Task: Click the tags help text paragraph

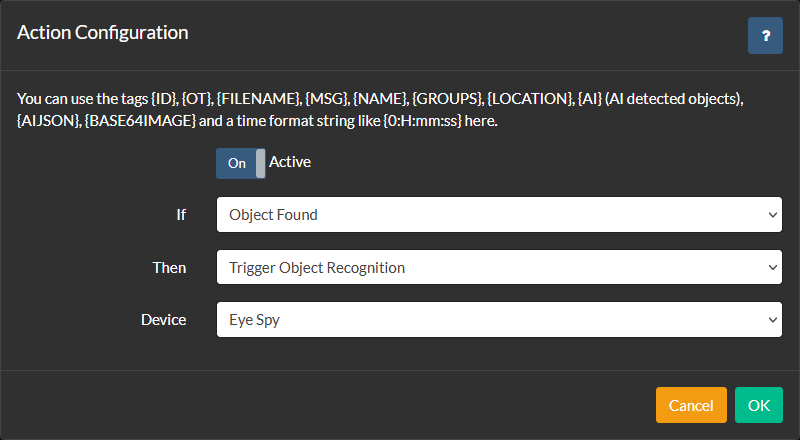Action: tap(380, 109)
